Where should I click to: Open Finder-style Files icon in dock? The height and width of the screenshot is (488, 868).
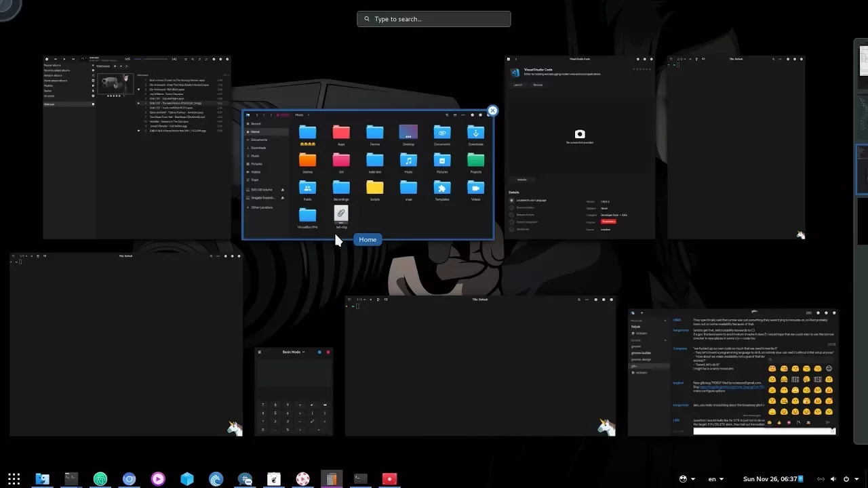pos(42,479)
